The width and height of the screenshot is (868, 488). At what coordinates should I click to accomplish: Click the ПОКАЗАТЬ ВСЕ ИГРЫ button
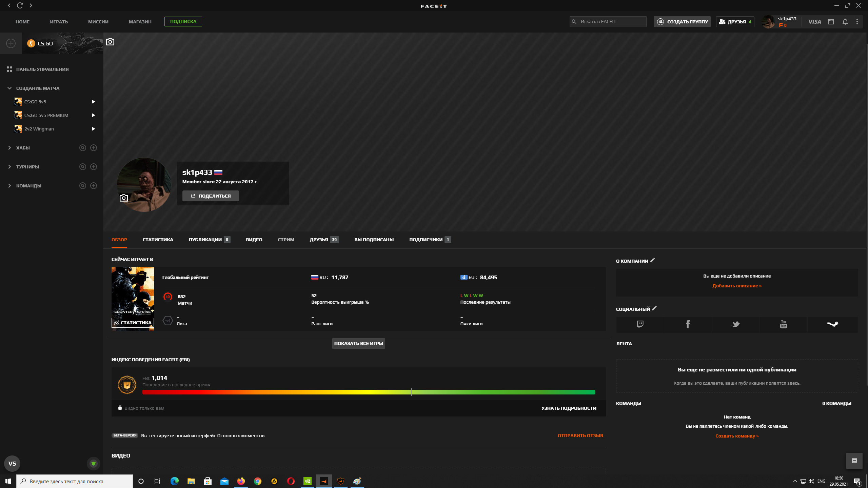(x=358, y=343)
